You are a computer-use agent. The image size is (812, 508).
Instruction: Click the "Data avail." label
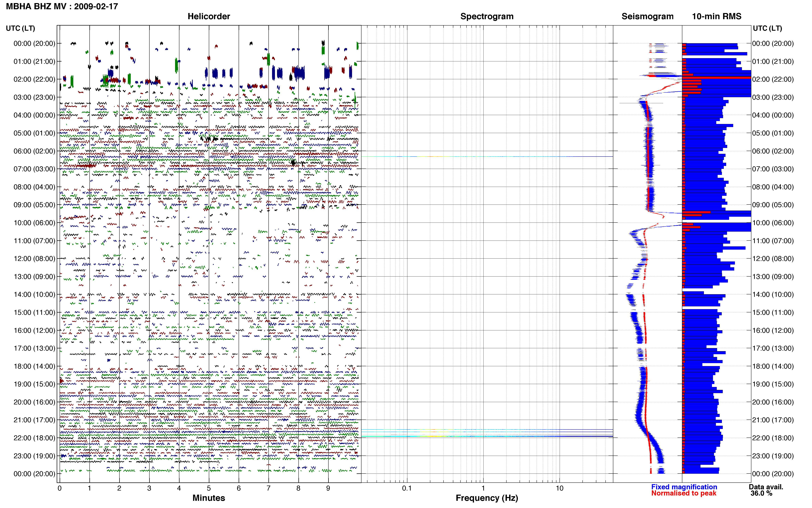pyautogui.click(x=766, y=487)
